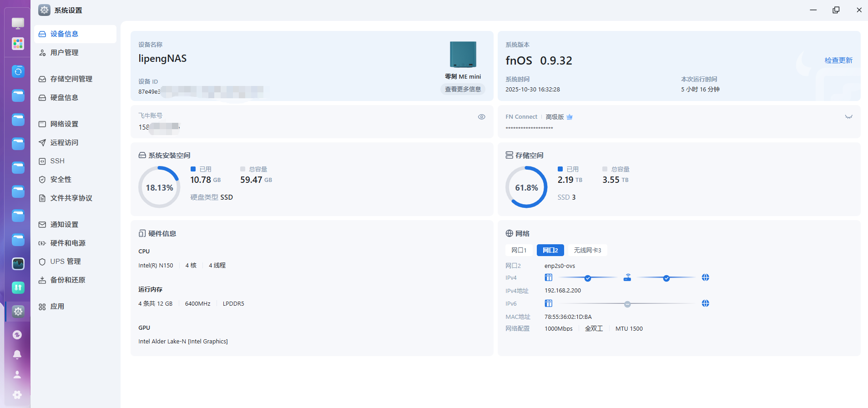868x408 pixels.
Task: Click the IPv4 address 192.168.2.200
Action: coord(563,291)
